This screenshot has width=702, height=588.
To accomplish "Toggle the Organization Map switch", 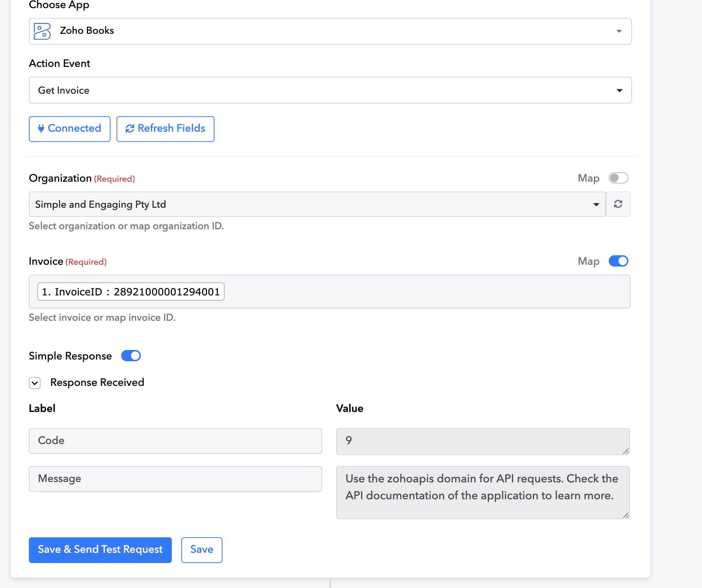I will point(618,178).
